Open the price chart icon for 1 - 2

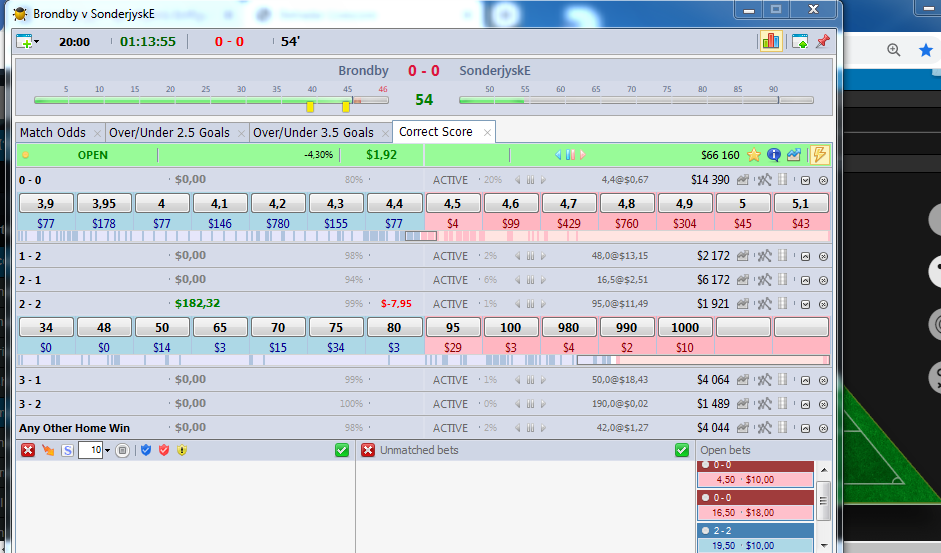[742, 256]
